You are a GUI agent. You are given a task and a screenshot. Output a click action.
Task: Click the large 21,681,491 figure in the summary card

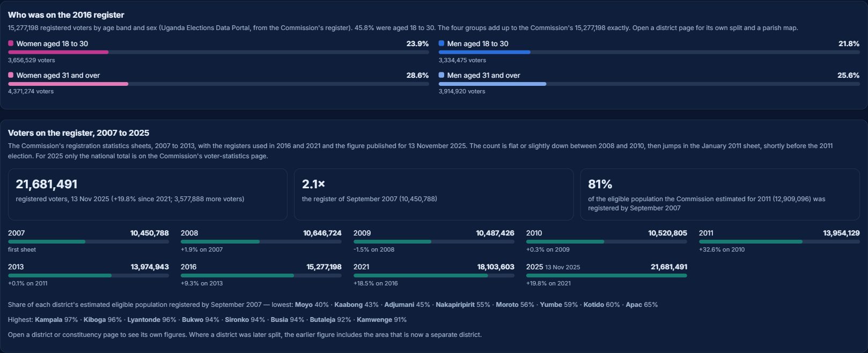pos(47,184)
